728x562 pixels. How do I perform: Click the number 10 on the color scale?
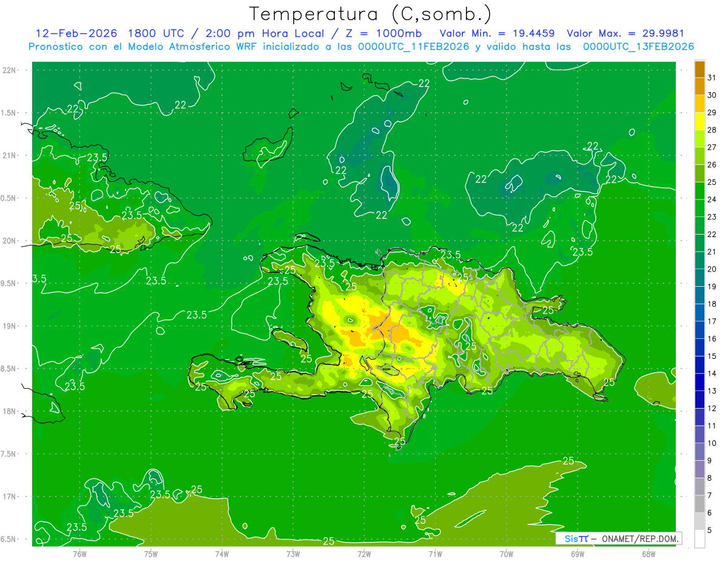pos(712,443)
